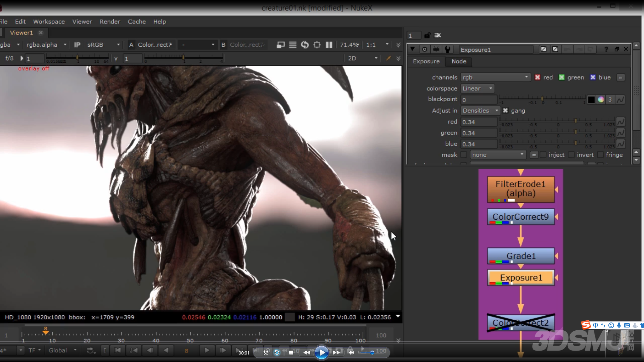Open the Render menu
Screen dimensions: 644x362
(x=110, y=21)
